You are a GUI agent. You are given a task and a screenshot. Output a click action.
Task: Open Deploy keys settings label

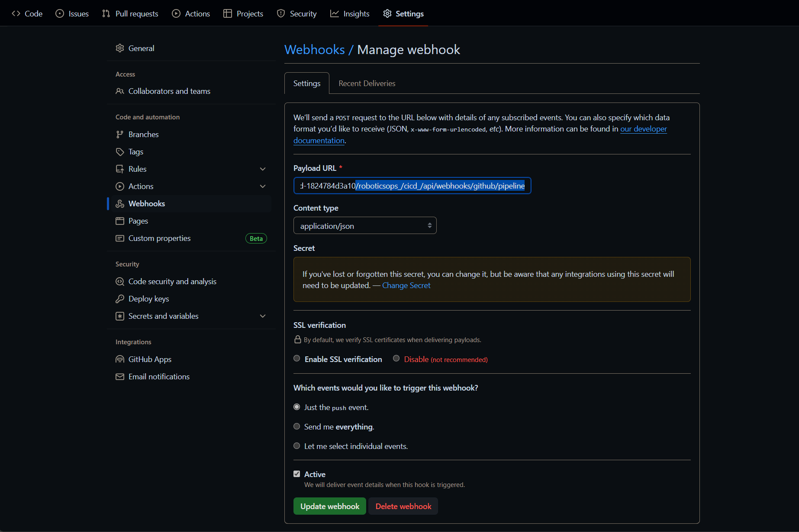click(148, 299)
